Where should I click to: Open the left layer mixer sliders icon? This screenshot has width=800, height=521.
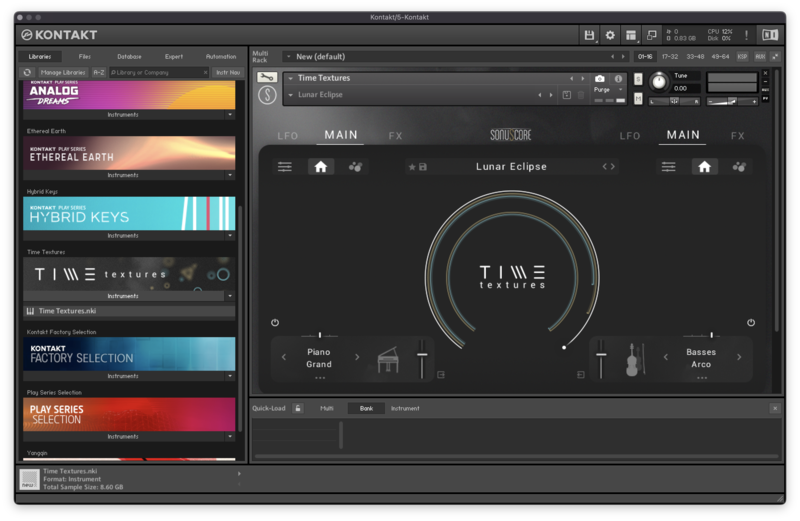pos(285,167)
